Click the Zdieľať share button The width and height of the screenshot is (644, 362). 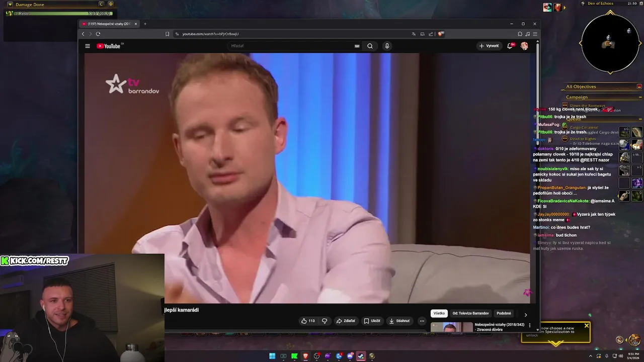point(346,321)
